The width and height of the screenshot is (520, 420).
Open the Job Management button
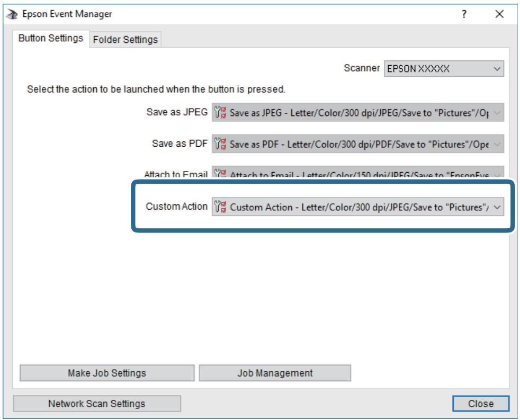point(275,373)
